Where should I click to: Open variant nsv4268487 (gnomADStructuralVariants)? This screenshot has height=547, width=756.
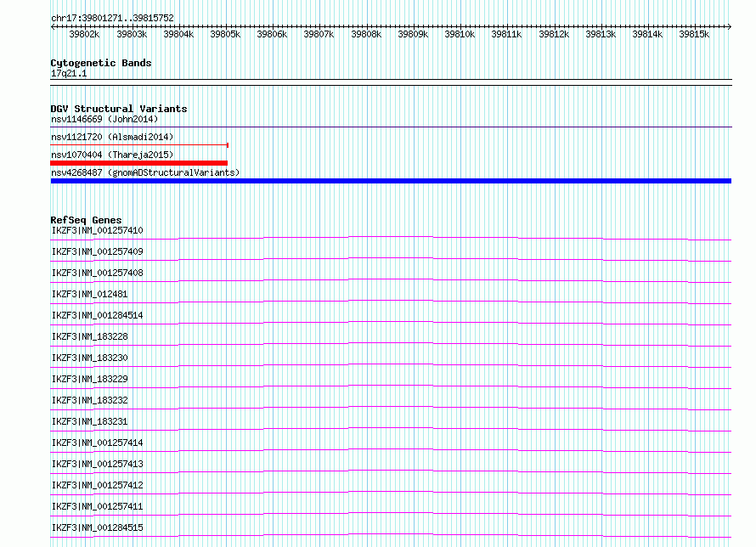click(x=145, y=172)
